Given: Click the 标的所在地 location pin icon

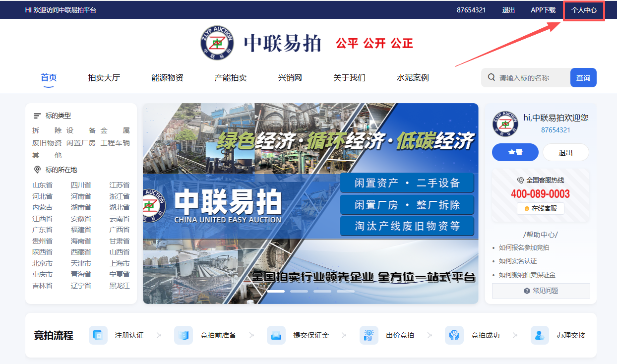Looking at the screenshot, I should pos(37,170).
